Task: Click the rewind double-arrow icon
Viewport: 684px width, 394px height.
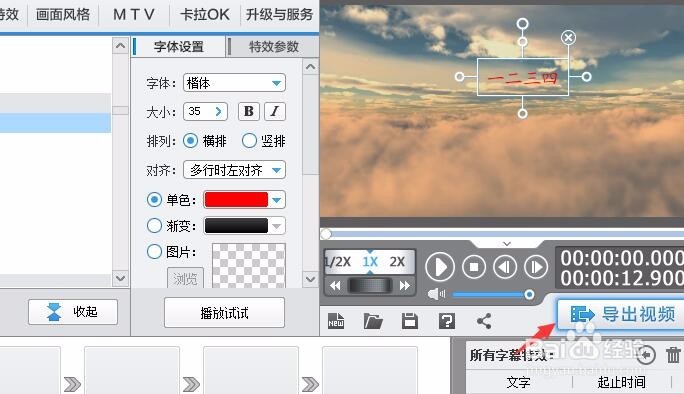Action: click(335, 286)
